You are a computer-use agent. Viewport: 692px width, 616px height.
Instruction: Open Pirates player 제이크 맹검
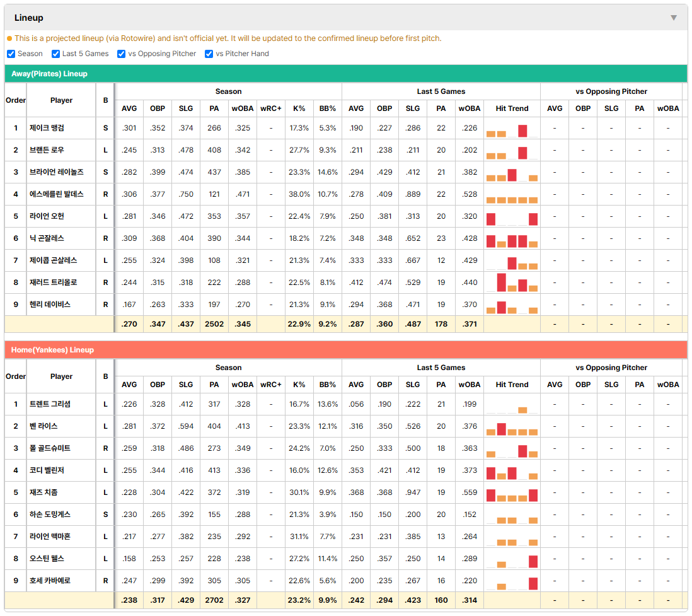click(47, 128)
